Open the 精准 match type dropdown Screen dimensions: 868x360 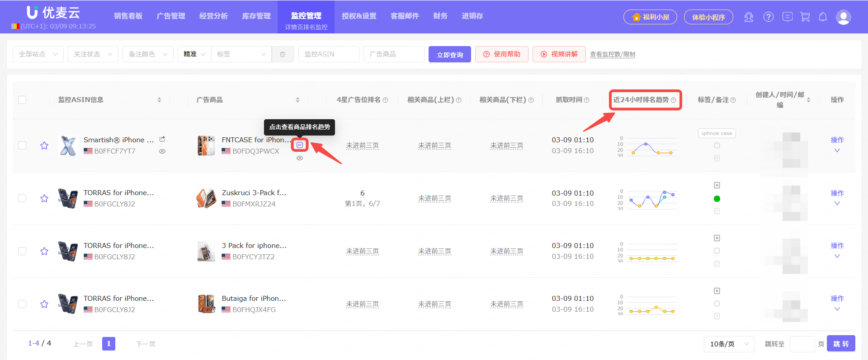click(194, 54)
